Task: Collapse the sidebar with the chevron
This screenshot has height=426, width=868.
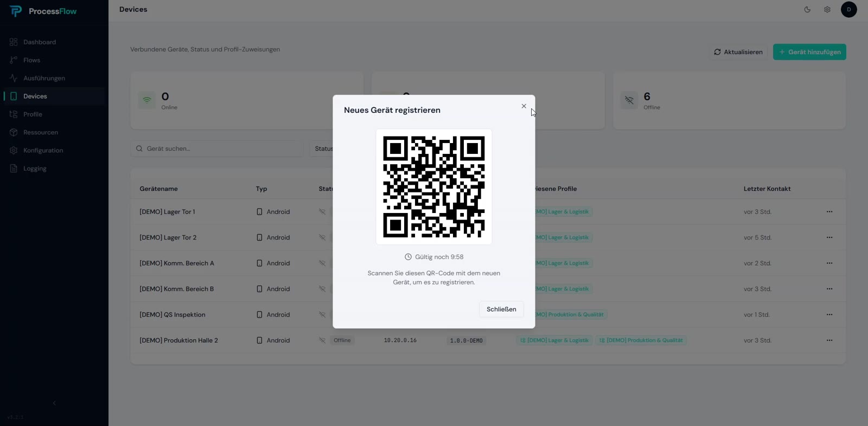Action: click(54, 403)
